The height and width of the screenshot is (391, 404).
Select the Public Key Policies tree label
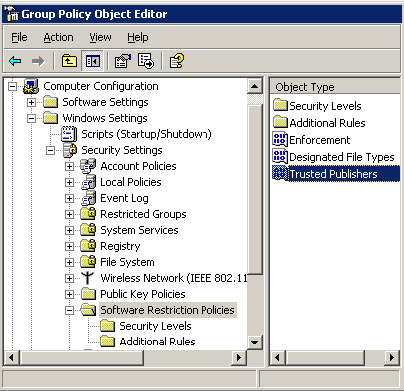pos(143,294)
